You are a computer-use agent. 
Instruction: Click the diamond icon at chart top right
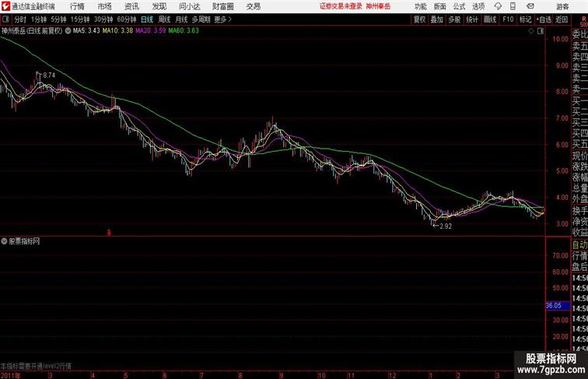coord(531,31)
